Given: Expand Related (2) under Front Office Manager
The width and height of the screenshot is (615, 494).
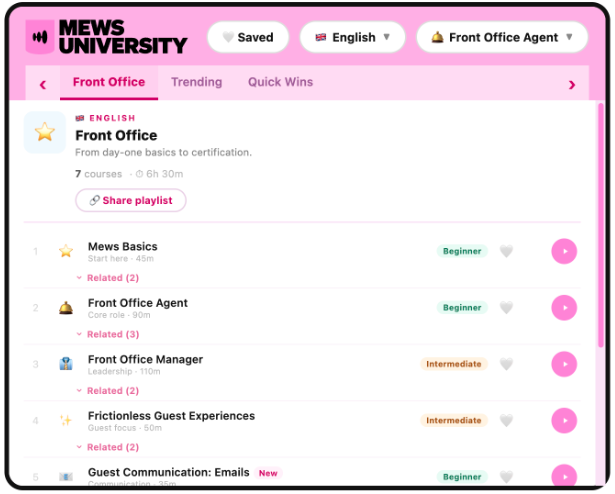Looking at the screenshot, I should tap(108, 391).
